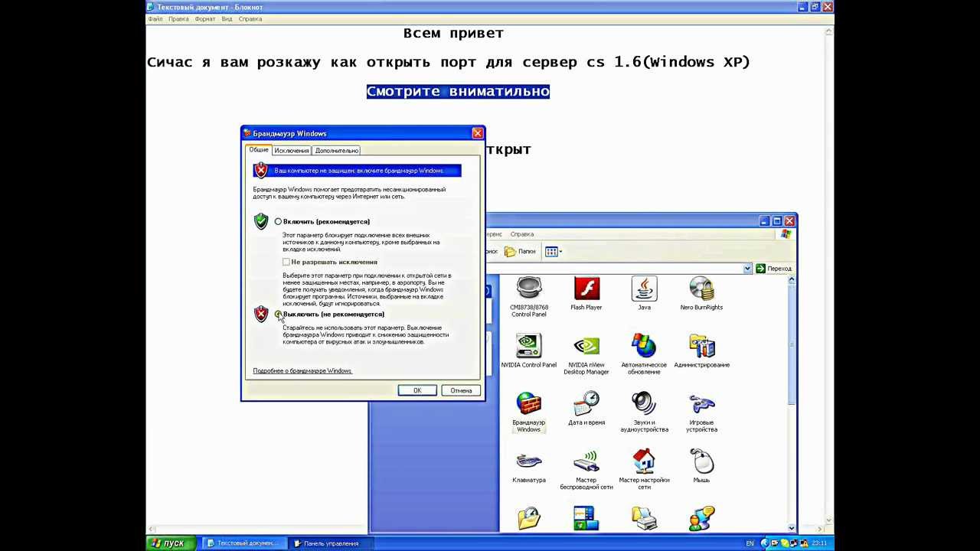The height and width of the screenshot is (551, 980).
Task: Open NVIDIA nView Desktop Manager
Action: (x=586, y=354)
